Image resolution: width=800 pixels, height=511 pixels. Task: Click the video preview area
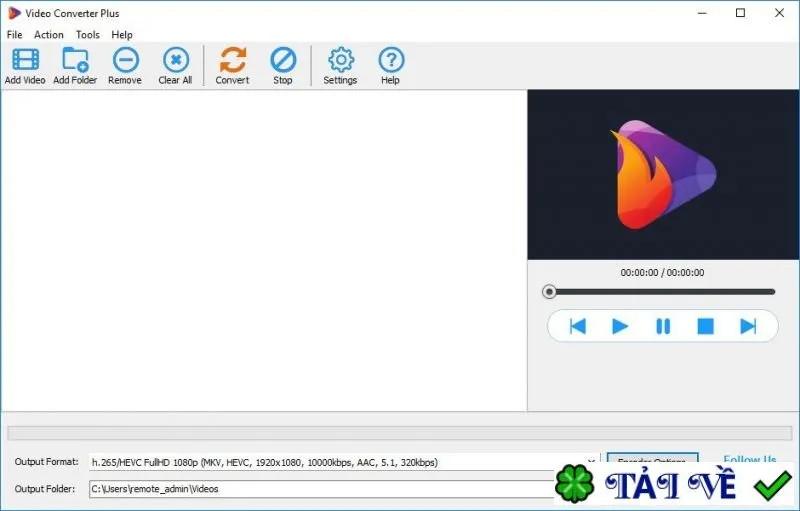coord(663,175)
